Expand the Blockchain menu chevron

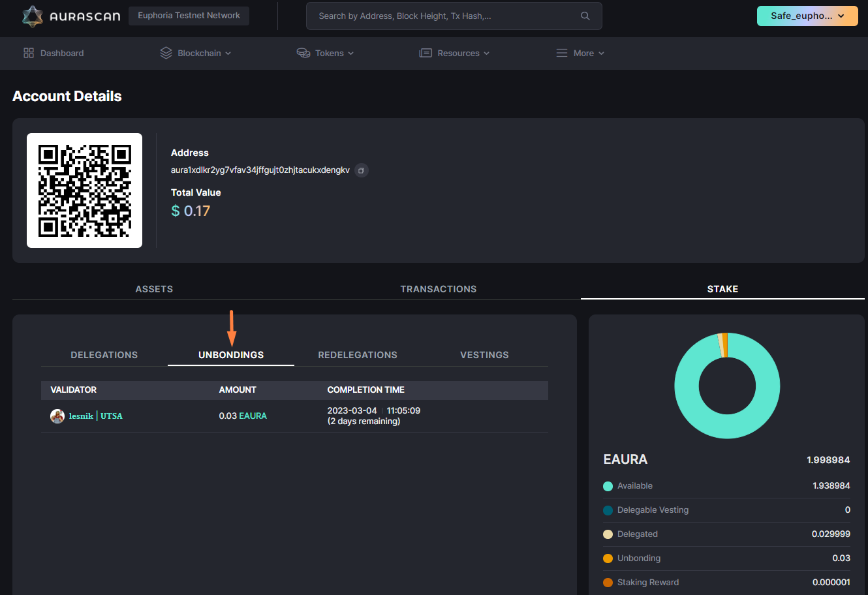point(228,53)
